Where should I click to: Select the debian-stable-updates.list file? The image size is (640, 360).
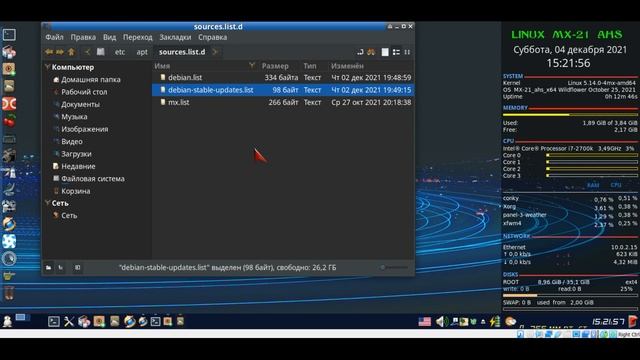tap(283, 90)
